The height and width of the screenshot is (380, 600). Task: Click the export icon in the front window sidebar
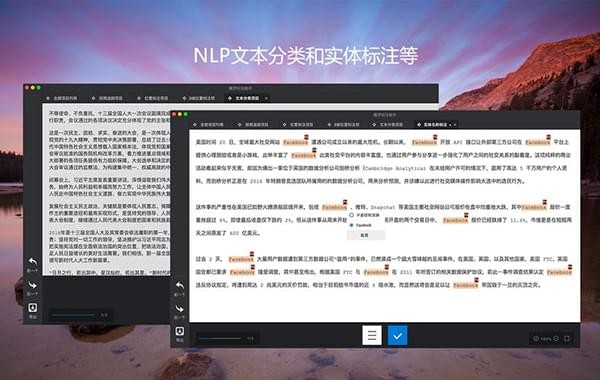[180, 331]
